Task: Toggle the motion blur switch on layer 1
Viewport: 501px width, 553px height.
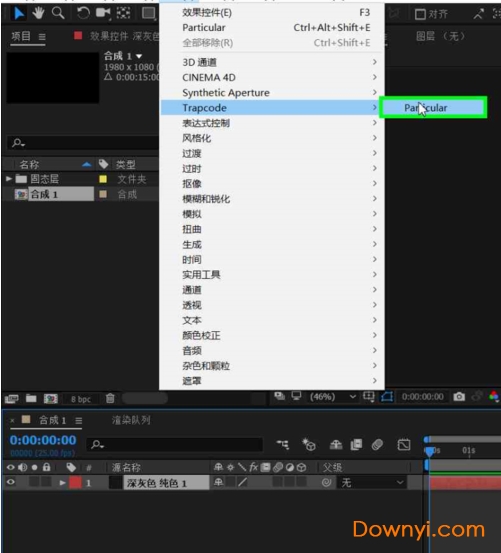Action: (x=278, y=482)
